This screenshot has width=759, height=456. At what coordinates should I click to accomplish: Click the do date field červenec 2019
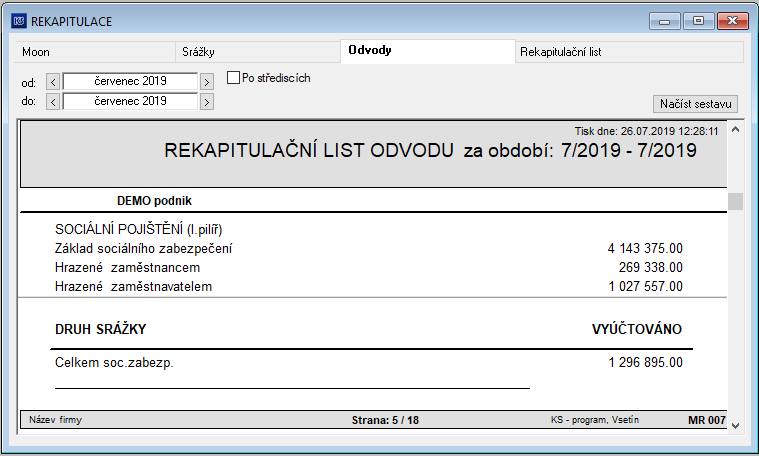click(x=130, y=101)
